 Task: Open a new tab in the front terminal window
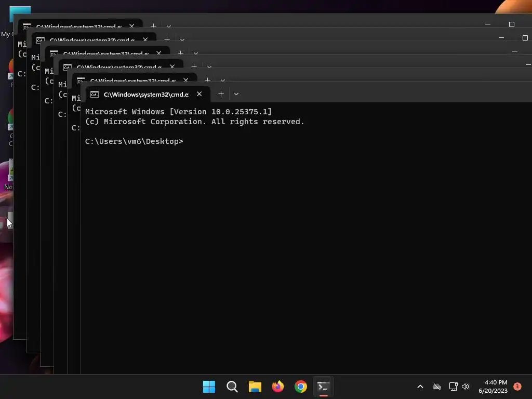221,94
